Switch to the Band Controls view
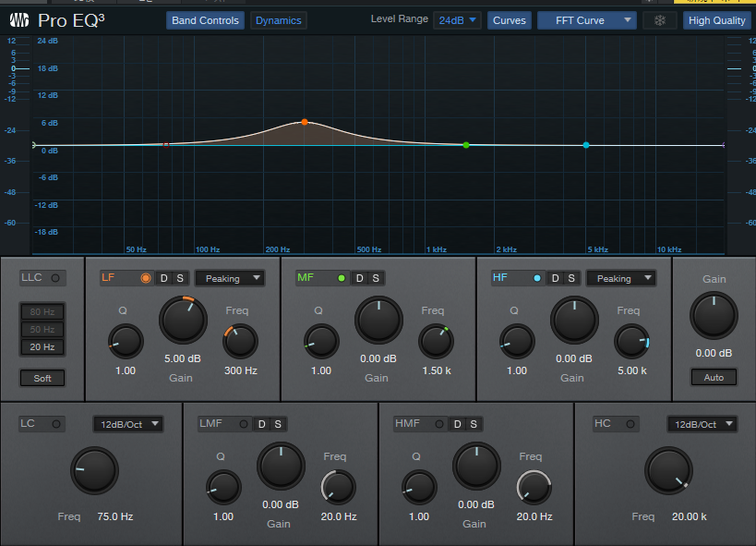756x546 pixels. [x=206, y=20]
